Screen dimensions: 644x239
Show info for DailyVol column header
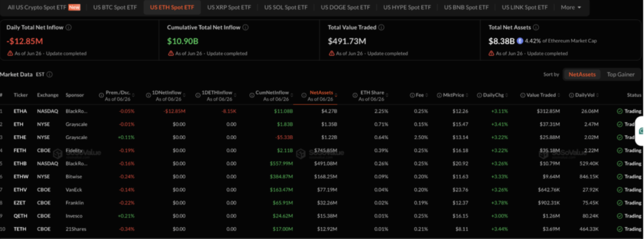[x=572, y=95]
